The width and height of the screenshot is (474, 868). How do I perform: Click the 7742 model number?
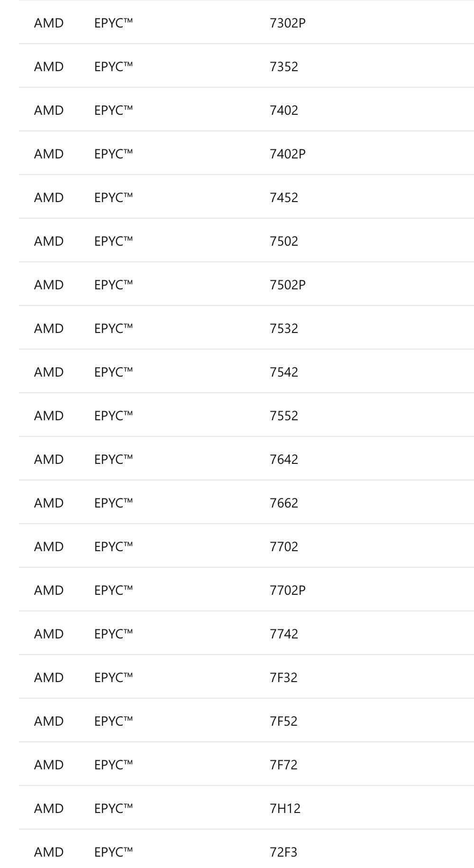[284, 634]
